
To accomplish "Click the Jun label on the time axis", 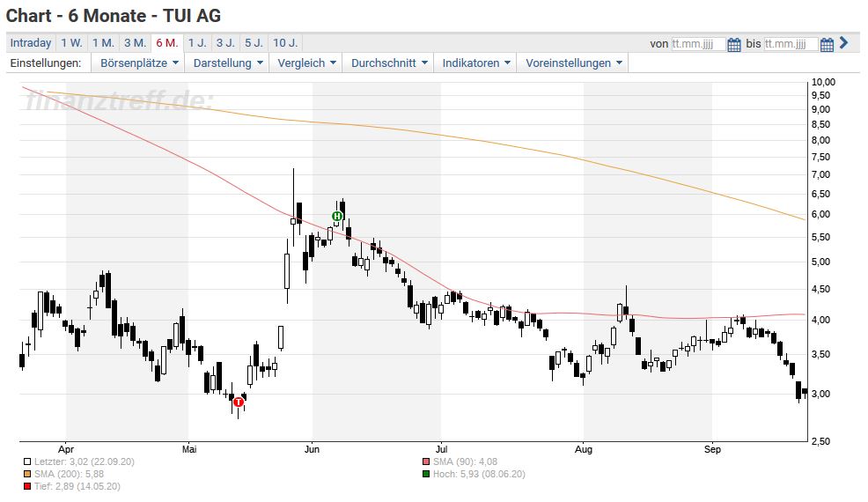I will point(312,449).
